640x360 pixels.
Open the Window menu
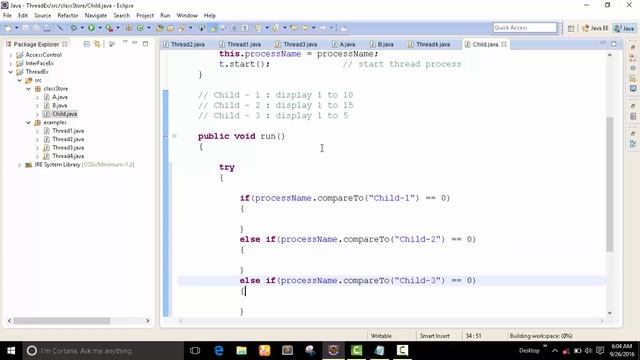pos(187,16)
